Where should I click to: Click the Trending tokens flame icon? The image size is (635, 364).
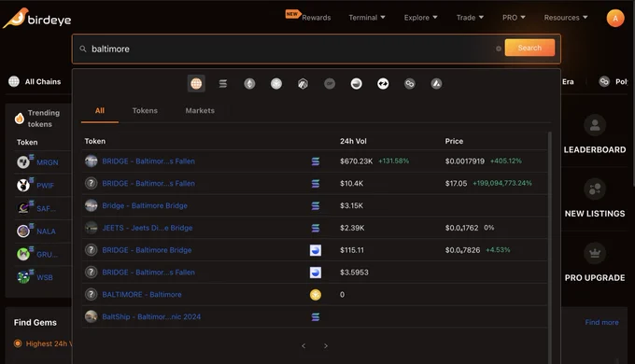(20, 119)
